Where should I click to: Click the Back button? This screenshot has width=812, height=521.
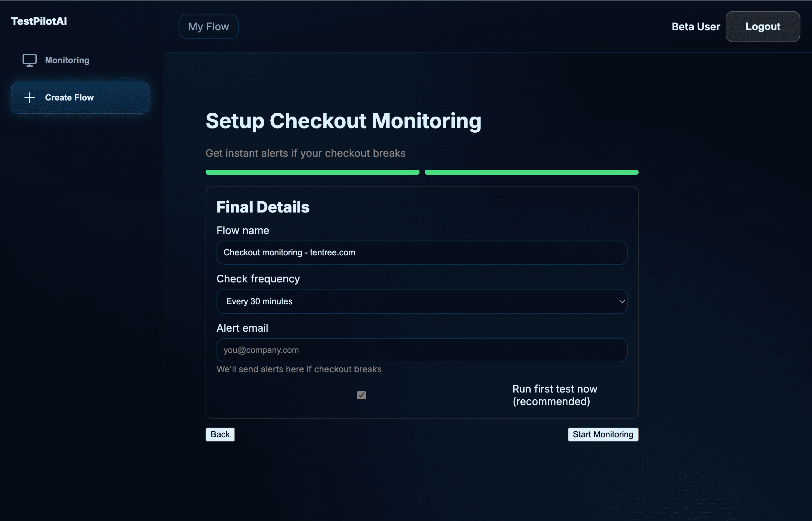[x=220, y=434]
